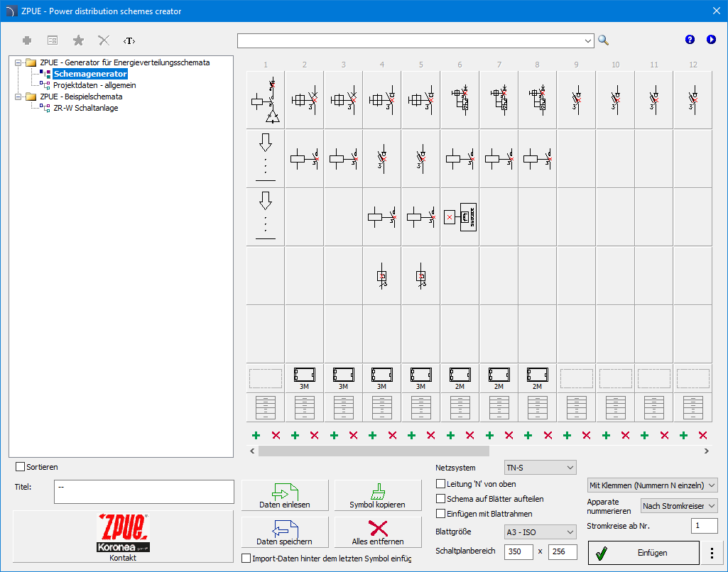This screenshot has width=728, height=572.
Task: Click the blue help question mark icon
Action: click(690, 40)
